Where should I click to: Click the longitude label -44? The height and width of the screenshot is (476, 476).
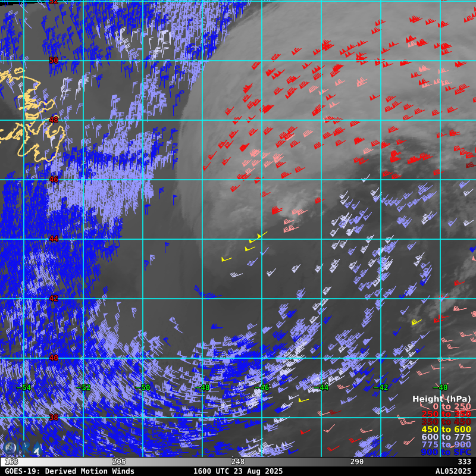pyautogui.click(x=321, y=388)
